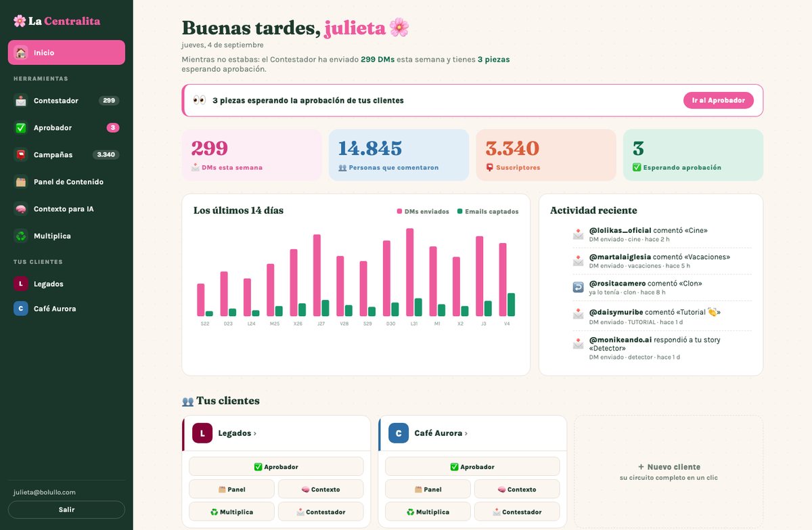Click the '299 DMs esta semana' stat card

point(252,155)
